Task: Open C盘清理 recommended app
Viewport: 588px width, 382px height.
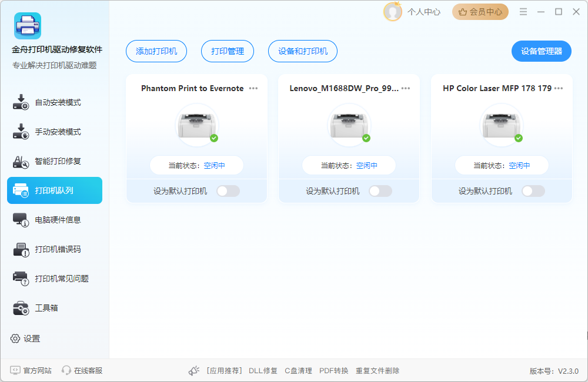Action: 298,371
